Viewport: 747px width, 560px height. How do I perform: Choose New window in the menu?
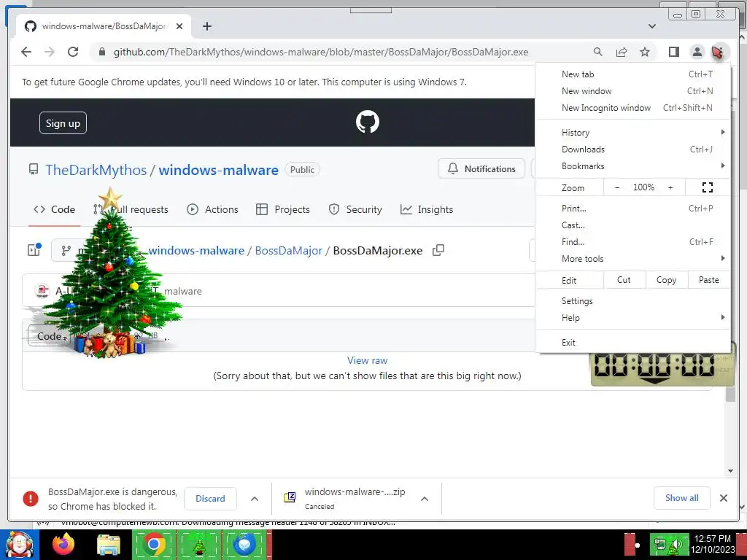pyautogui.click(x=632, y=91)
